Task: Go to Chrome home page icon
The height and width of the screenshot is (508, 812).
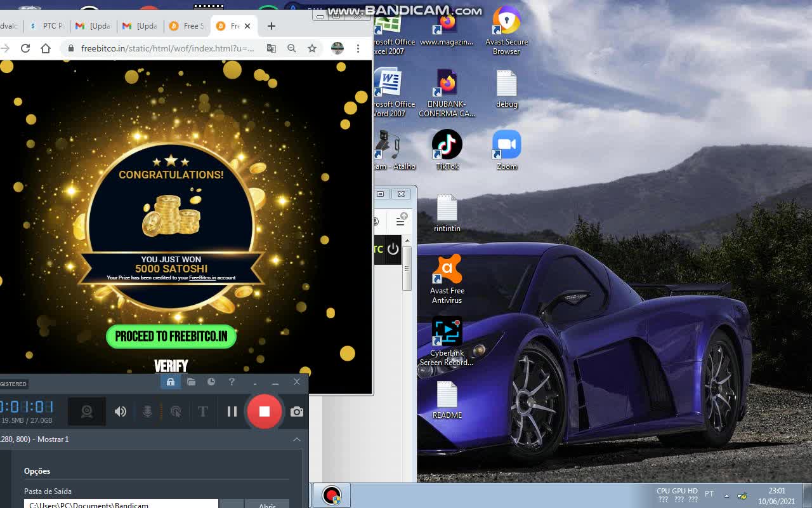Action: (x=46, y=48)
